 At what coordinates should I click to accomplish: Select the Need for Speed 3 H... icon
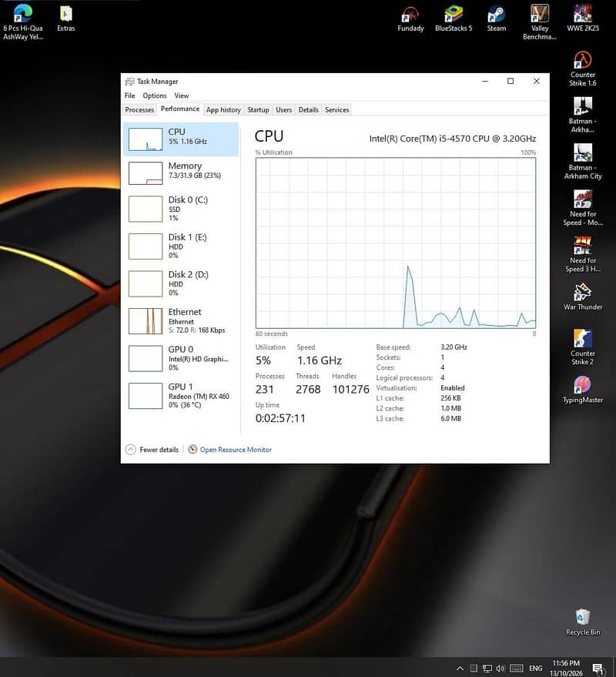(583, 255)
